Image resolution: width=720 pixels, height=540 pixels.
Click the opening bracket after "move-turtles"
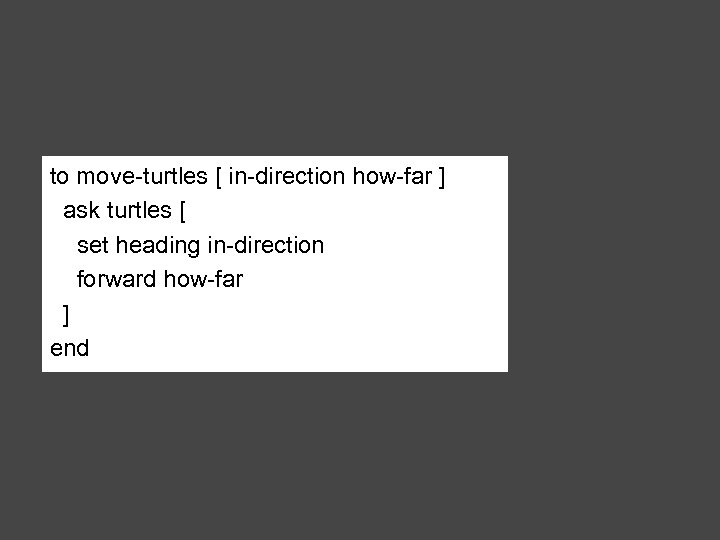pos(218,178)
